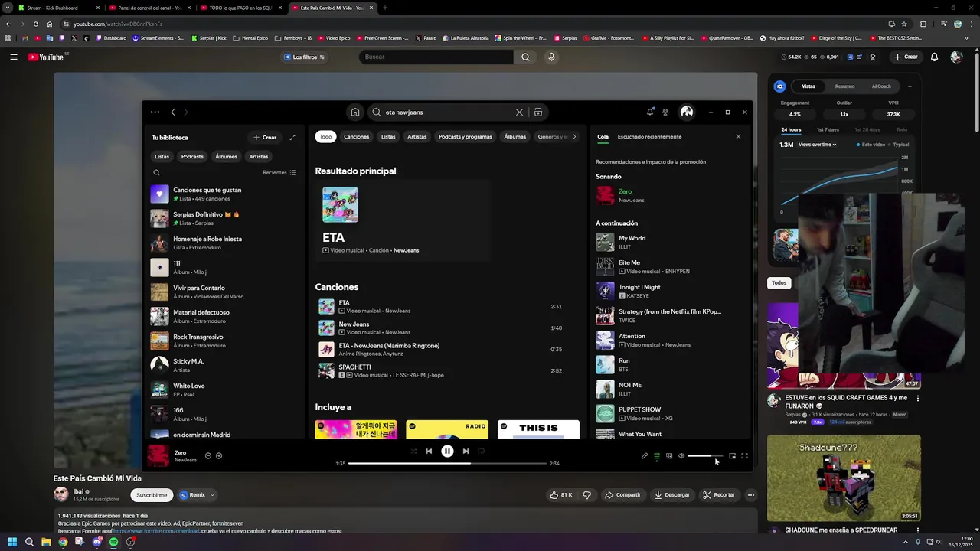Screen dimensions: 980x551
Task: Click YouTube search magnifier button
Action: 525,57
